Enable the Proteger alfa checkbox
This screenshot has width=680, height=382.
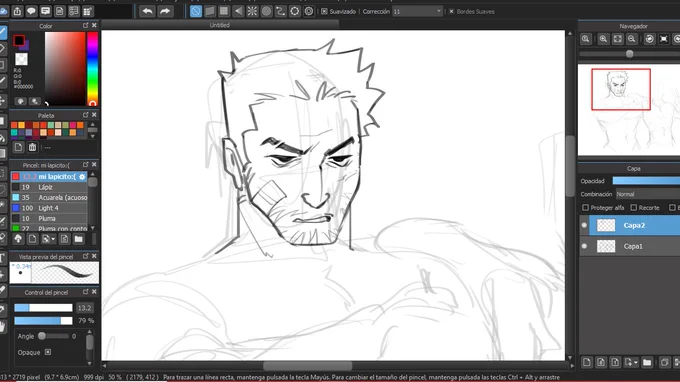coord(585,208)
